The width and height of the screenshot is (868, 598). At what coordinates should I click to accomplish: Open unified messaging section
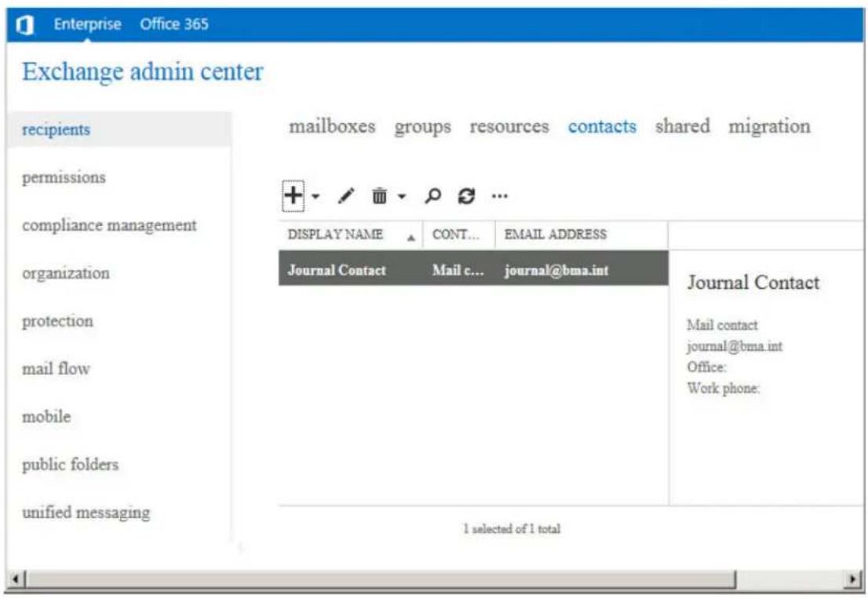click(86, 512)
